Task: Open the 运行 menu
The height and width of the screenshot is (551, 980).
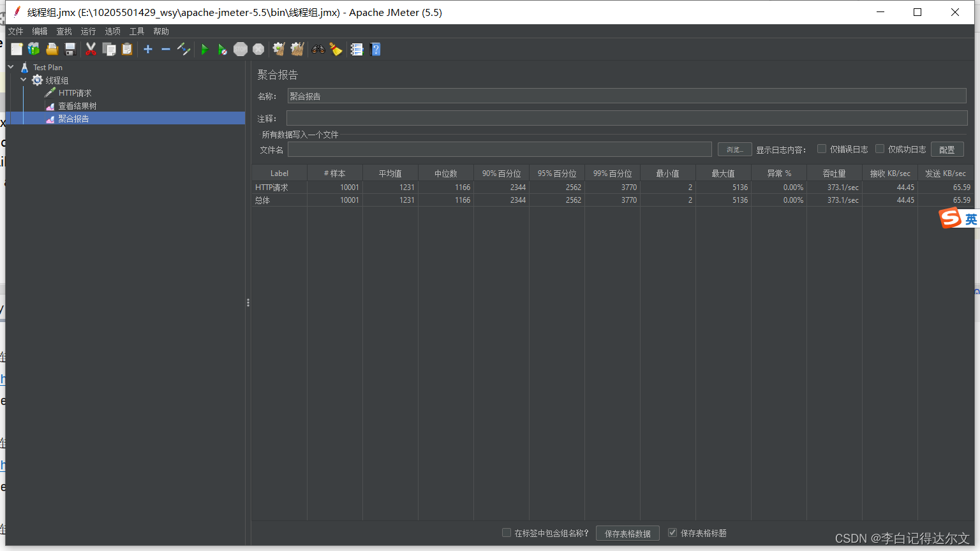Action: 88,31
